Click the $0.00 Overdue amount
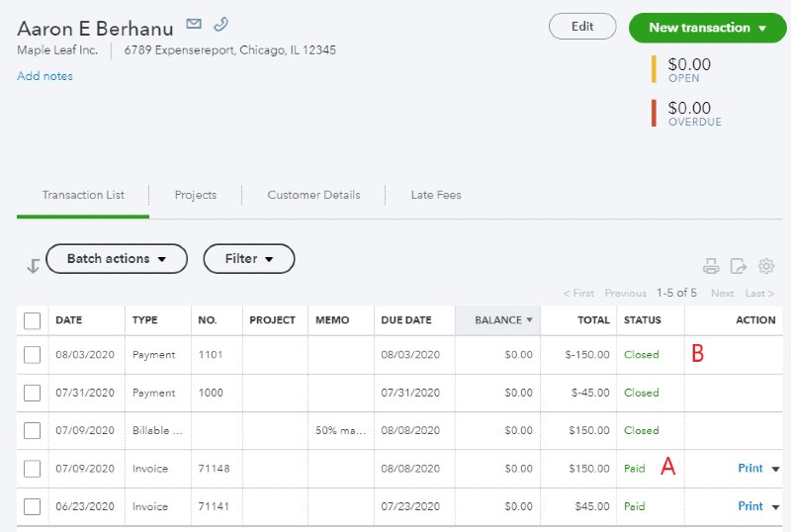Screen dimensions: 791x532 pyautogui.click(x=689, y=108)
